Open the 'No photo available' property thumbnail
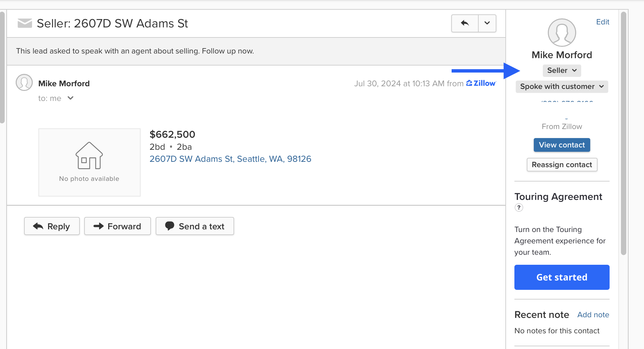 click(89, 162)
